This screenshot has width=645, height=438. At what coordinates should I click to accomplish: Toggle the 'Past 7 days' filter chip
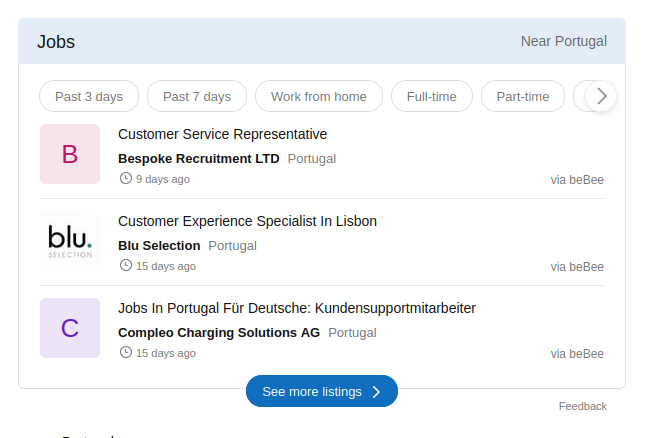(x=197, y=97)
